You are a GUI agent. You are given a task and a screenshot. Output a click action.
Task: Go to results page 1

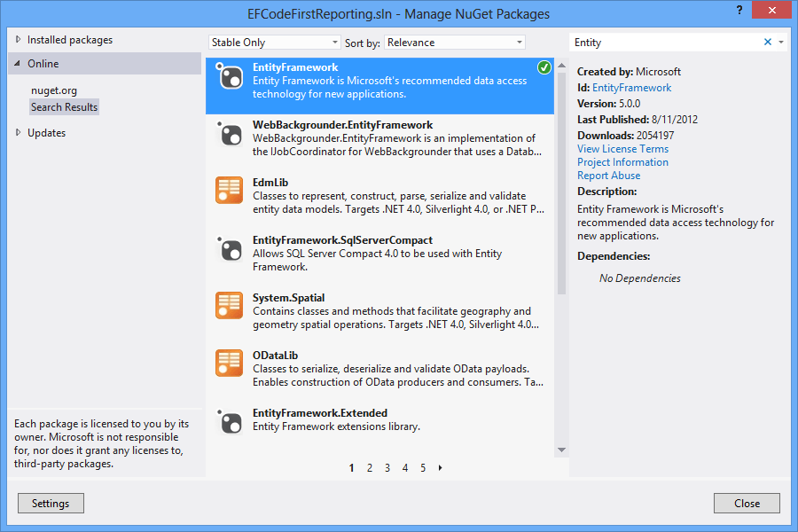[x=352, y=468]
